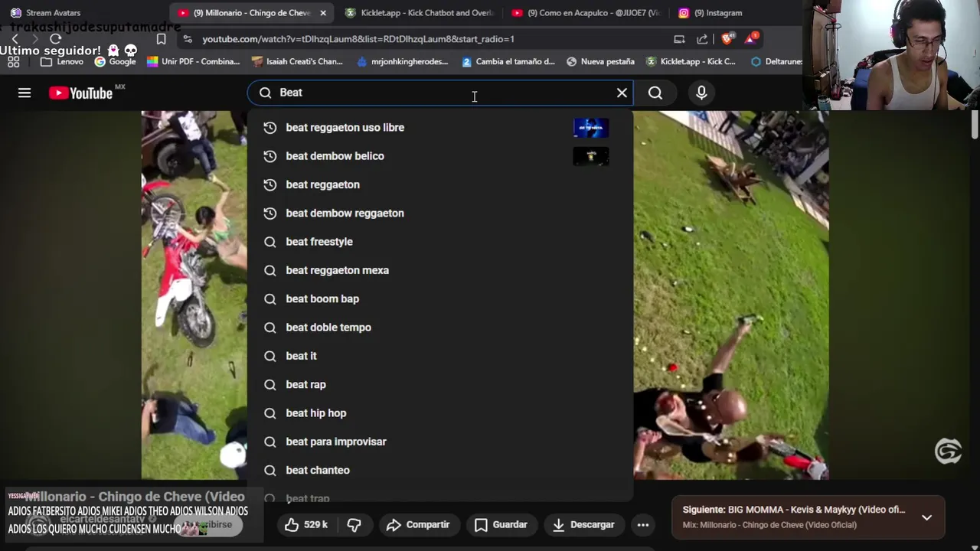
Task: Click the YouTube URL address bar
Action: [429, 39]
